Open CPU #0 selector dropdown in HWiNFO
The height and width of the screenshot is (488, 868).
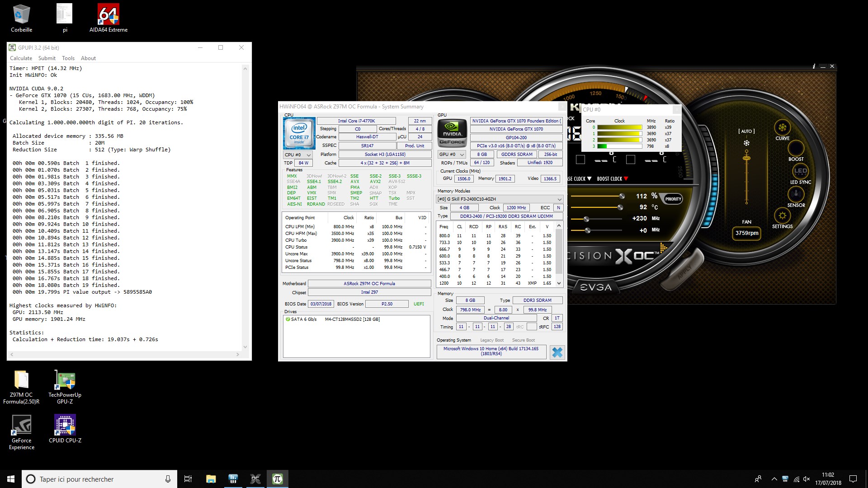(297, 155)
